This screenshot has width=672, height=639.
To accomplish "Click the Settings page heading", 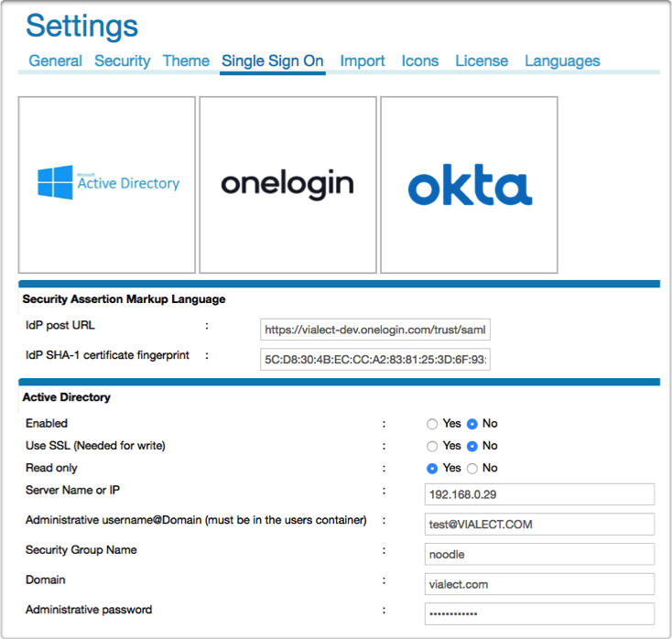I will (x=81, y=27).
